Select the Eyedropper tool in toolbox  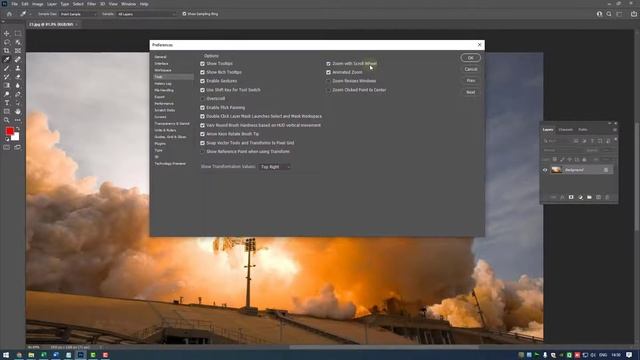pos(7,60)
